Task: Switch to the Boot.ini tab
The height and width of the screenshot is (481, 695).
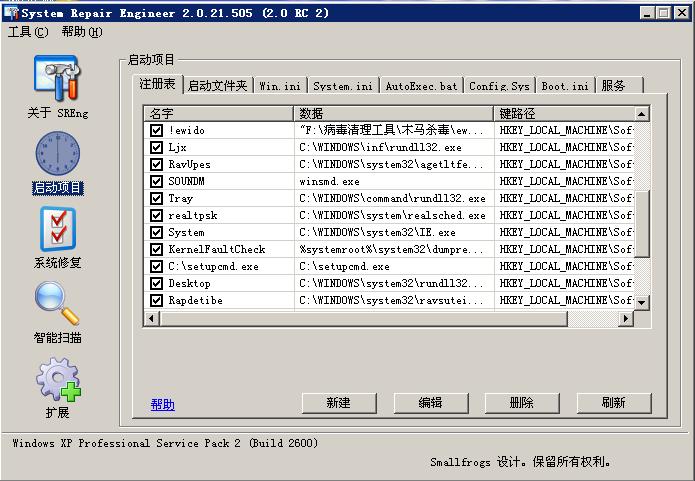Action: [x=565, y=86]
